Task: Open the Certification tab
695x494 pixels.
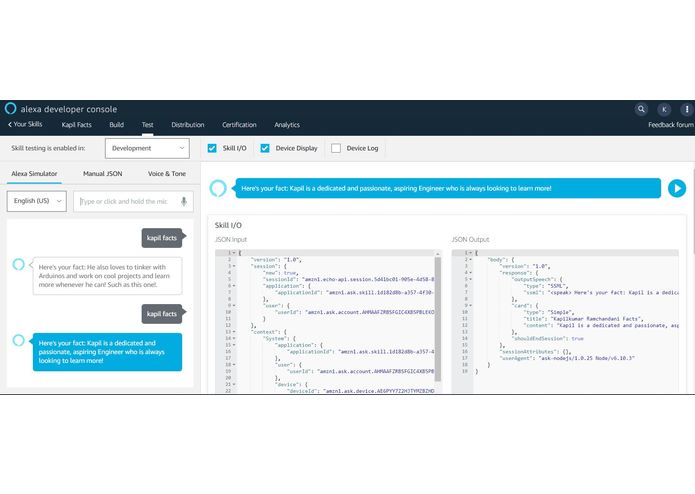Action: click(x=239, y=125)
